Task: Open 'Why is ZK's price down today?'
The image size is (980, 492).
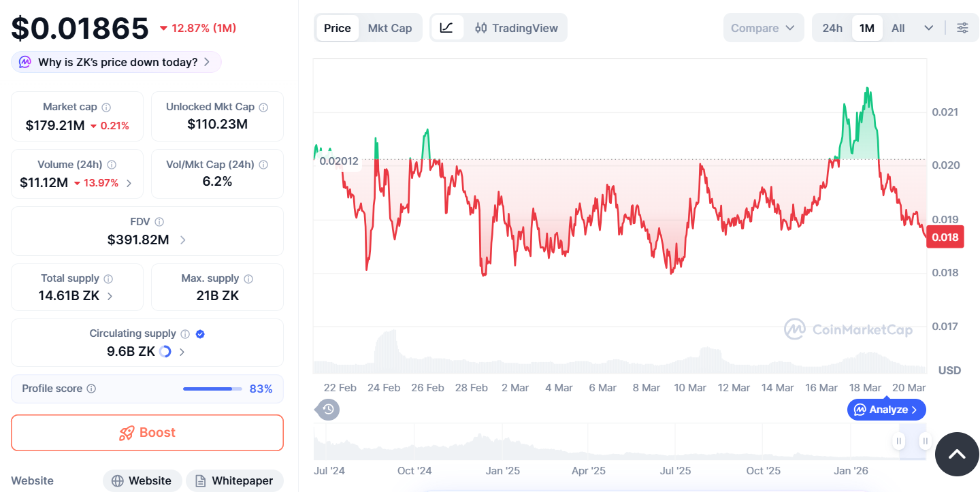Action: coord(116,62)
